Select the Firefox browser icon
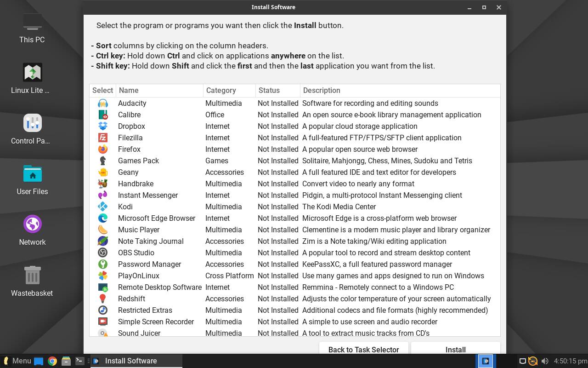The width and height of the screenshot is (588, 368). (x=103, y=149)
